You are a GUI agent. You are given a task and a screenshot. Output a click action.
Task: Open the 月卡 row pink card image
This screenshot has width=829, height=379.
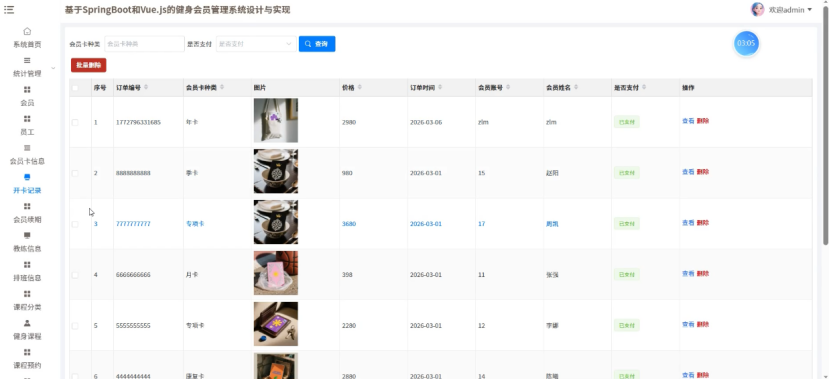[x=275, y=273]
